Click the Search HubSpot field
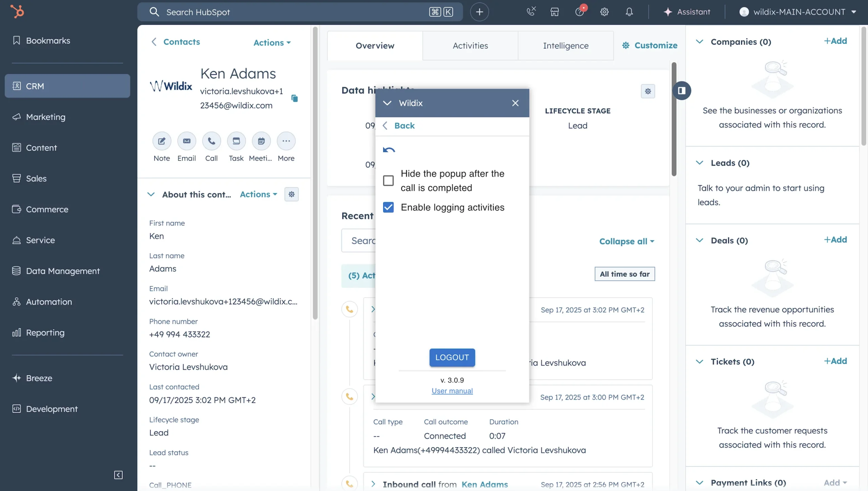Viewport: 868px width, 491px height. 292,12
